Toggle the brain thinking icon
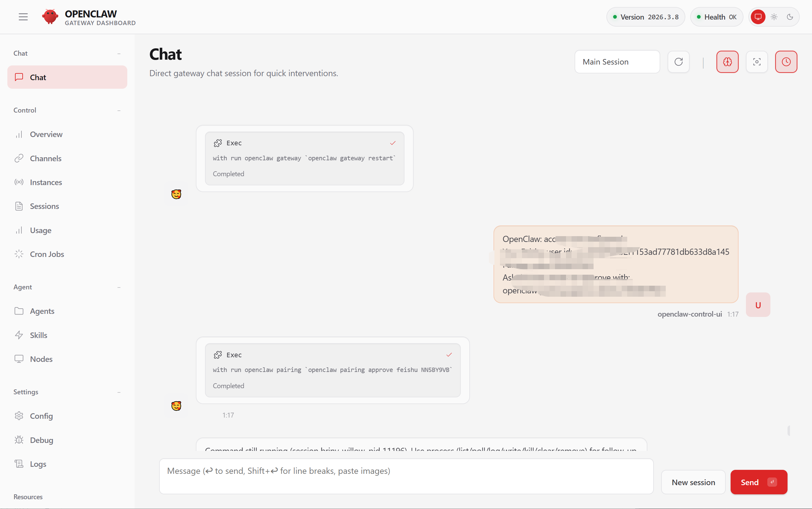 (x=727, y=61)
